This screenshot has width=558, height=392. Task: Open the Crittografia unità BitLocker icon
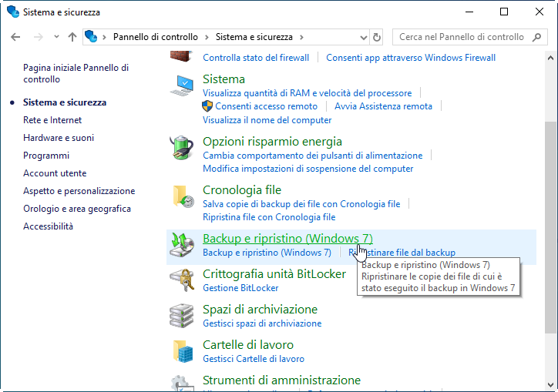pyautogui.click(x=183, y=280)
